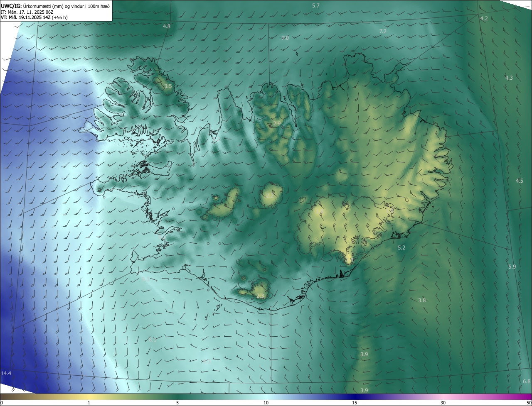Click the 7.0 value label on the map
The width and height of the screenshot is (532, 406).
coord(285,38)
